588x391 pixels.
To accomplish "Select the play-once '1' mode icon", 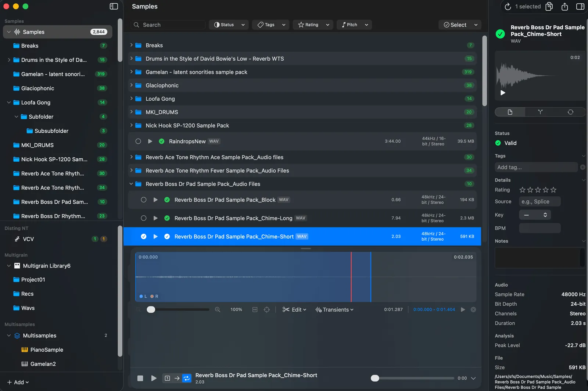I will (x=167, y=378).
